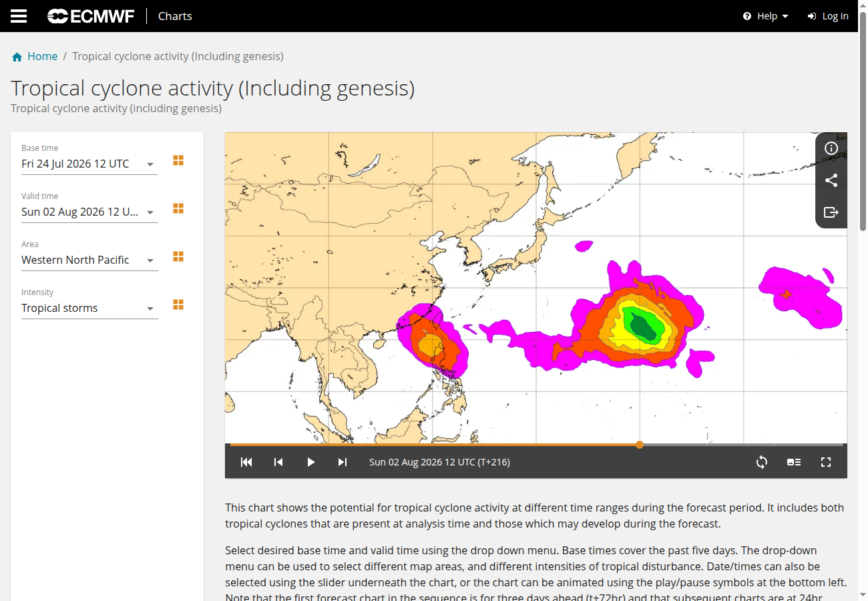Screen dimensions: 868x601
Task: Open the Help menu
Action: [766, 16]
